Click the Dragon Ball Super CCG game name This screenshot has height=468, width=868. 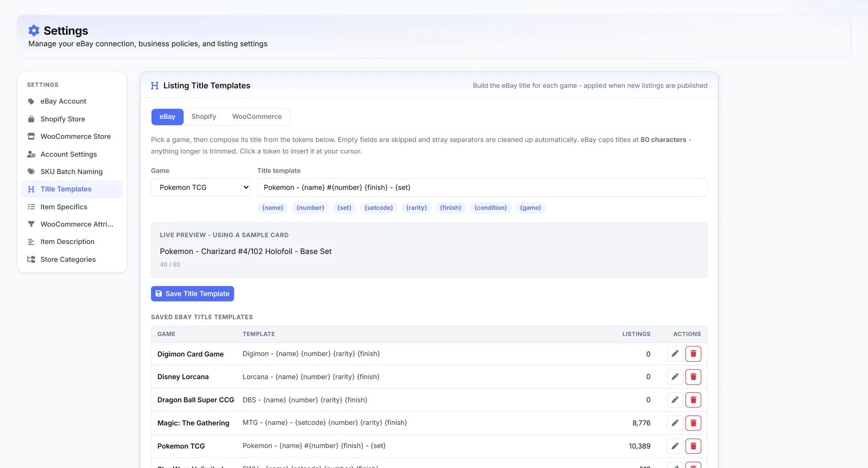[196, 400]
